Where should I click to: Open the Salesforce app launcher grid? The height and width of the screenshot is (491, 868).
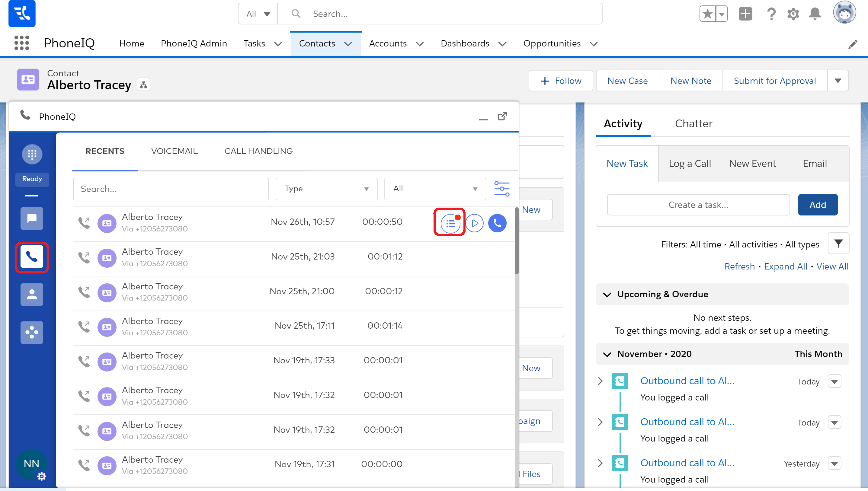tap(22, 43)
